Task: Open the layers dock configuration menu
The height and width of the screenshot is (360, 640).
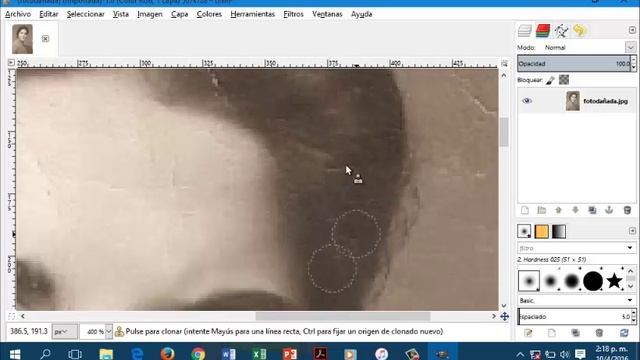Action: coord(632,30)
